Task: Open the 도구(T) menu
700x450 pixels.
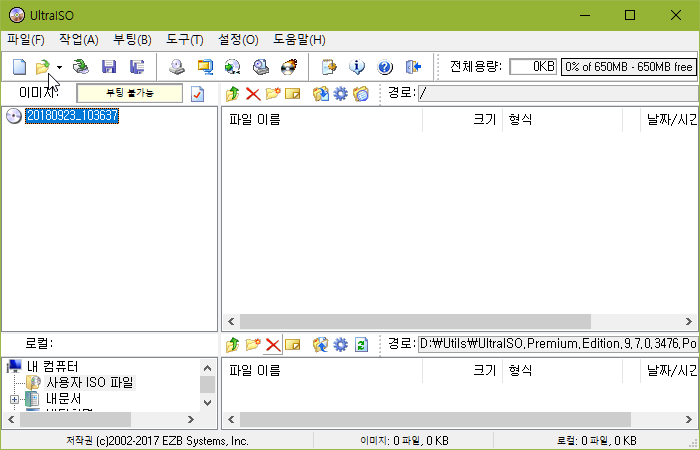Action: click(185, 40)
